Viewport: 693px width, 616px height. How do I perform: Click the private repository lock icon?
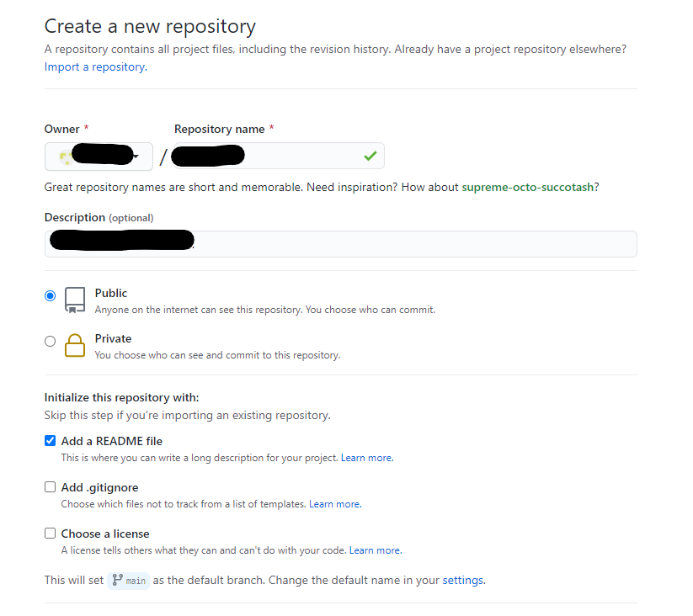[75, 345]
